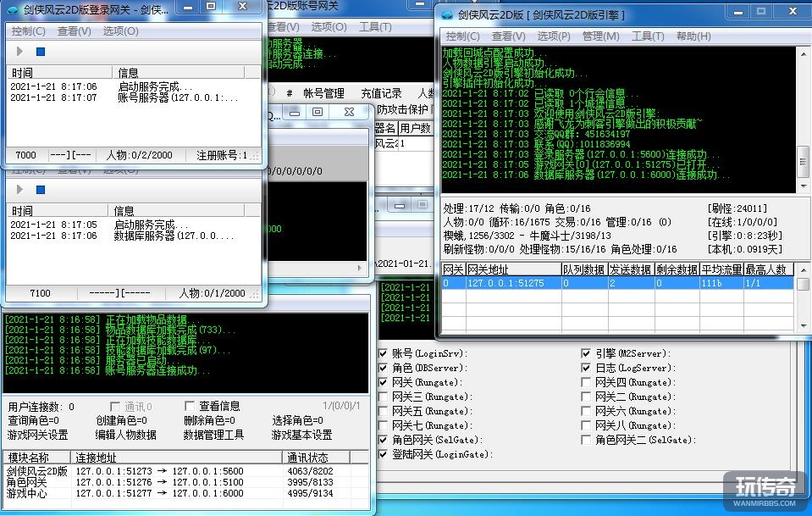Click 最高人数 column header

[769, 269]
